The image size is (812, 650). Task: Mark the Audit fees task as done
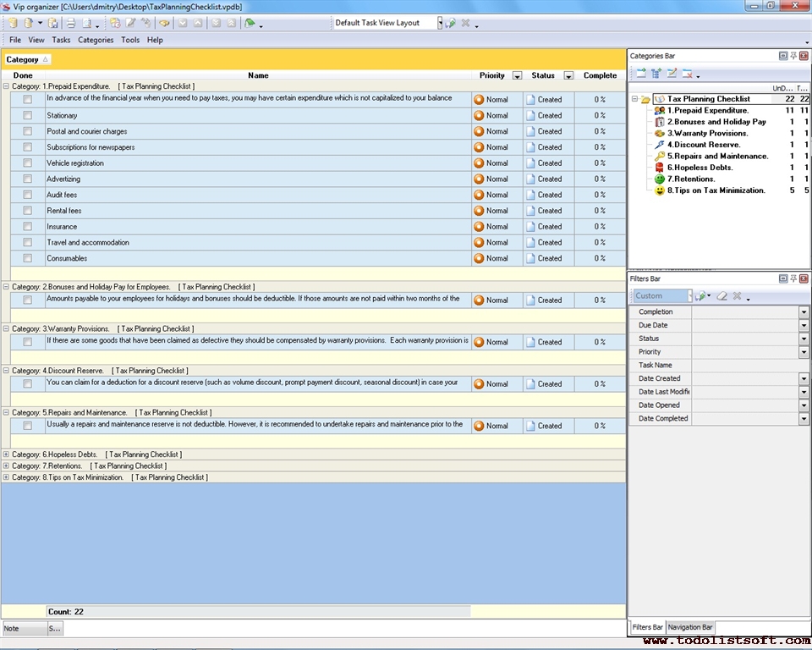tap(28, 195)
